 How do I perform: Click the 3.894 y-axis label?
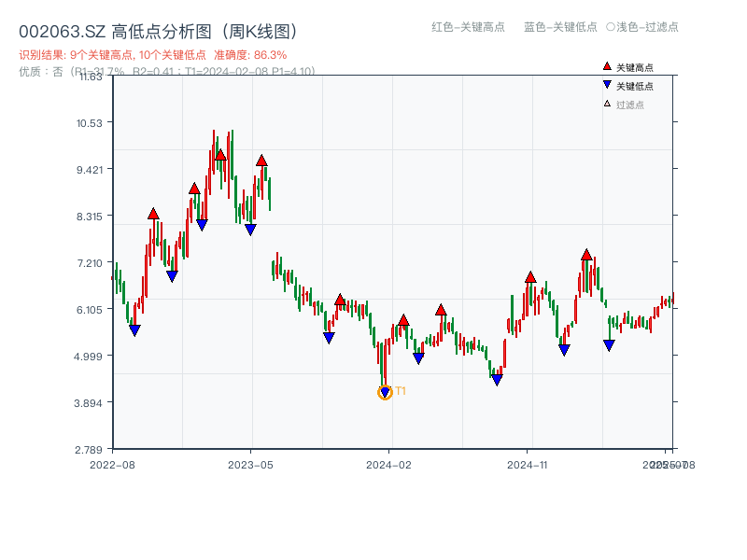pyautogui.click(x=88, y=403)
